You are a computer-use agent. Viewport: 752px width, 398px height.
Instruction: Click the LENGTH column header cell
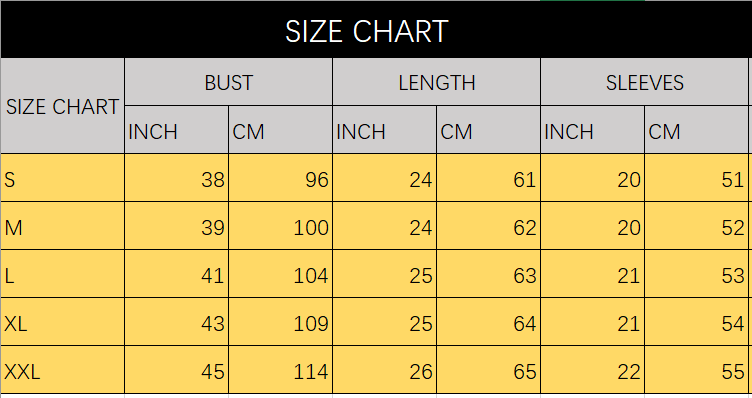click(436, 82)
